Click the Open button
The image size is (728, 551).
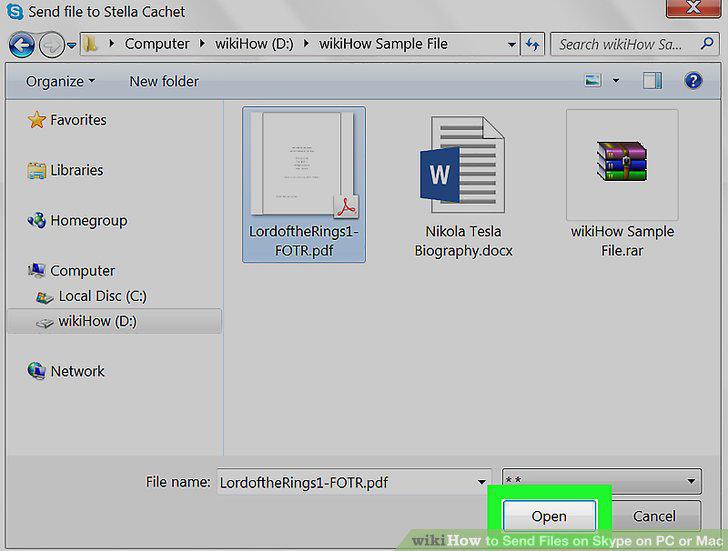click(549, 516)
